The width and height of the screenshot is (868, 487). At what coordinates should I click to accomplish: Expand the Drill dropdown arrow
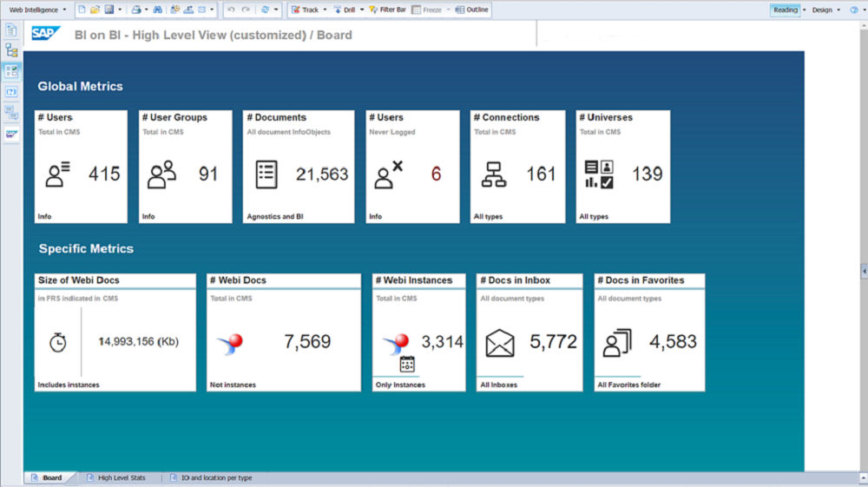[x=361, y=10]
